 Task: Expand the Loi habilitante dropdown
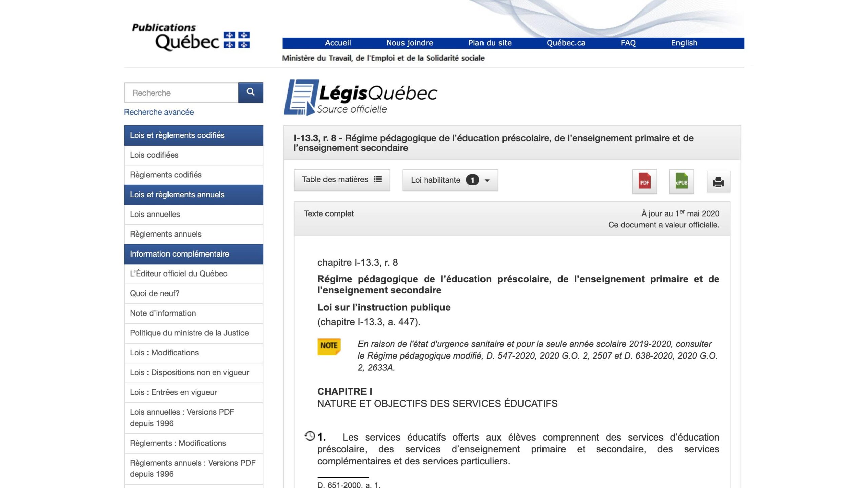[x=450, y=180]
